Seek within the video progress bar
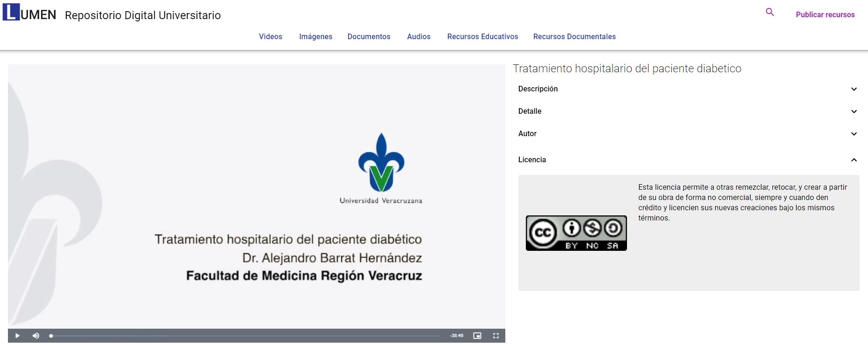This screenshot has height=345, width=868. point(245,336)
